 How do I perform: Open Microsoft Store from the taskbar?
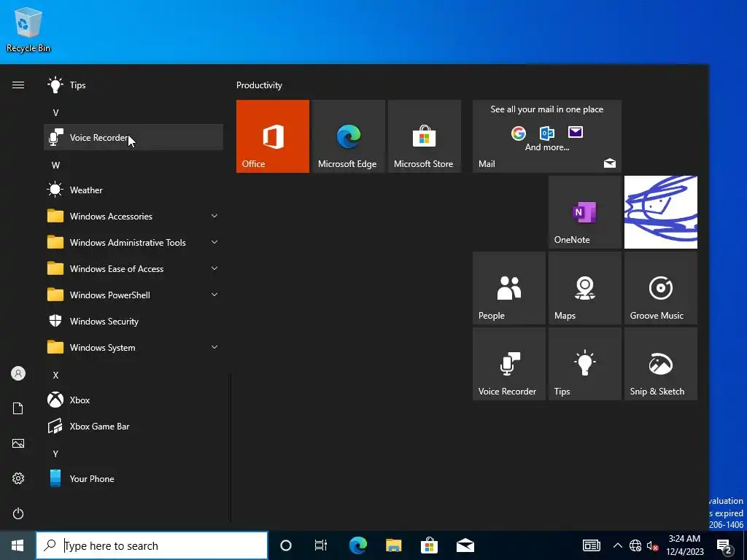tap(429, 545)
